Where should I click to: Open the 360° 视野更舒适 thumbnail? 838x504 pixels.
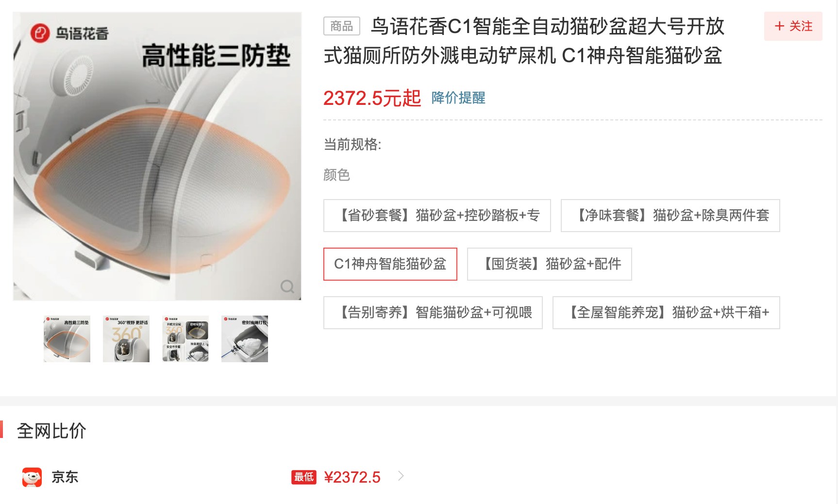[126, 339]
